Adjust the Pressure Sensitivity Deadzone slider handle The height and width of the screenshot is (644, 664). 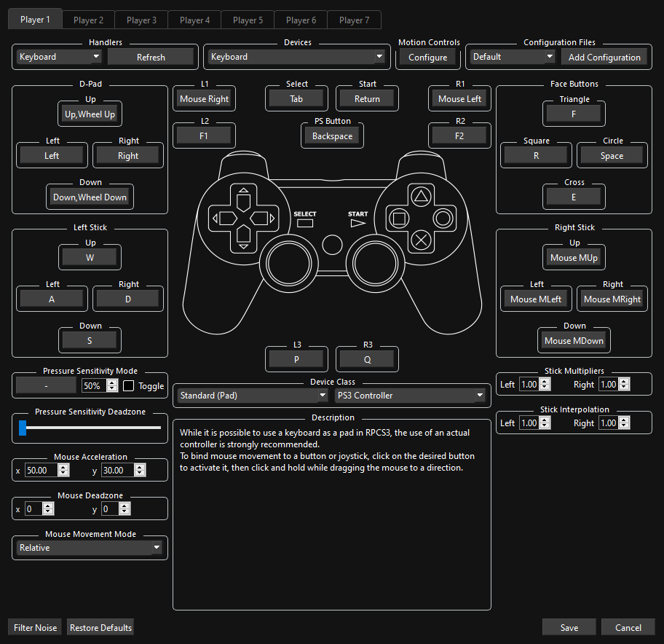[23, 428]
